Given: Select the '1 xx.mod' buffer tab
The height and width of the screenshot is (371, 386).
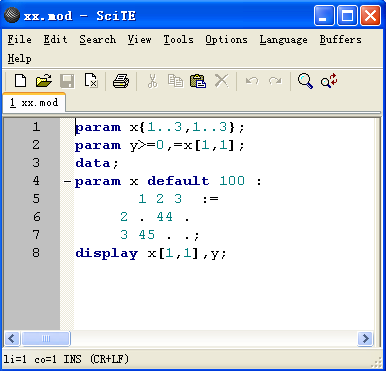Looking at the screenshot, I should (x=34, y=102).
